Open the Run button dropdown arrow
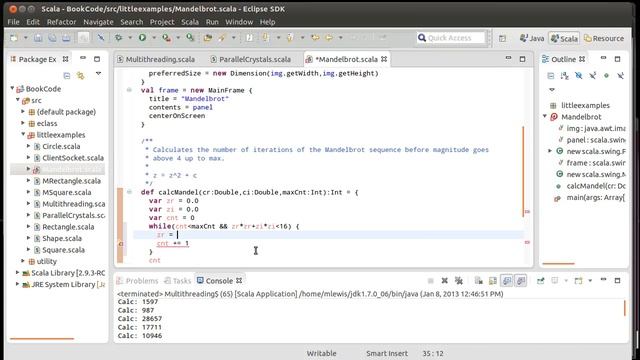640x360 pixels. (x=154, y=38)
